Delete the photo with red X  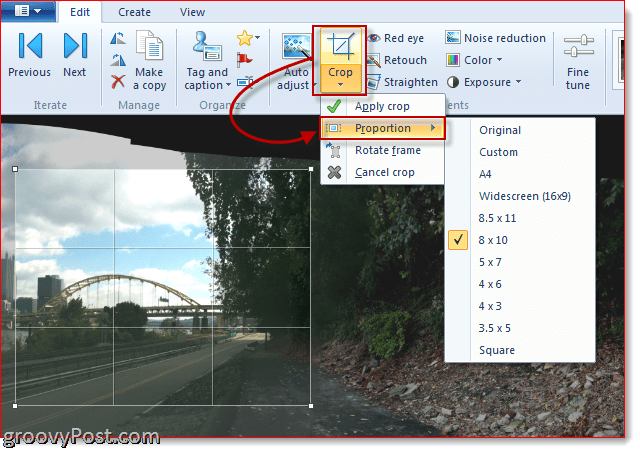click(118, 81)
